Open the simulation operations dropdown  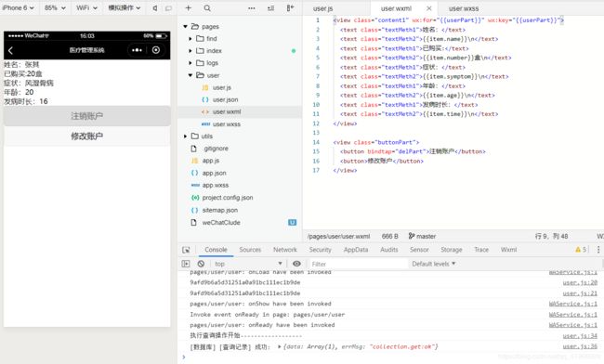124,7
